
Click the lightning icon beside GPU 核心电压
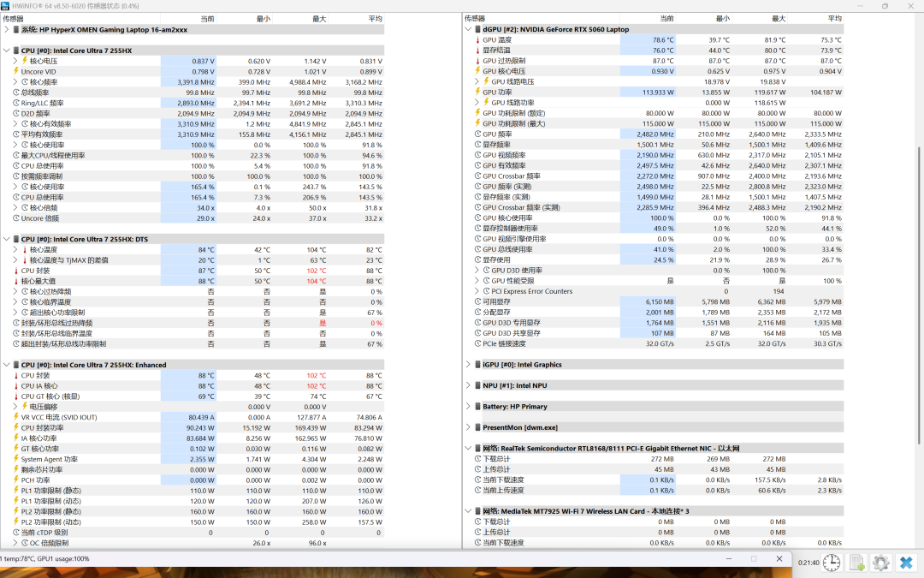[478, 71]
